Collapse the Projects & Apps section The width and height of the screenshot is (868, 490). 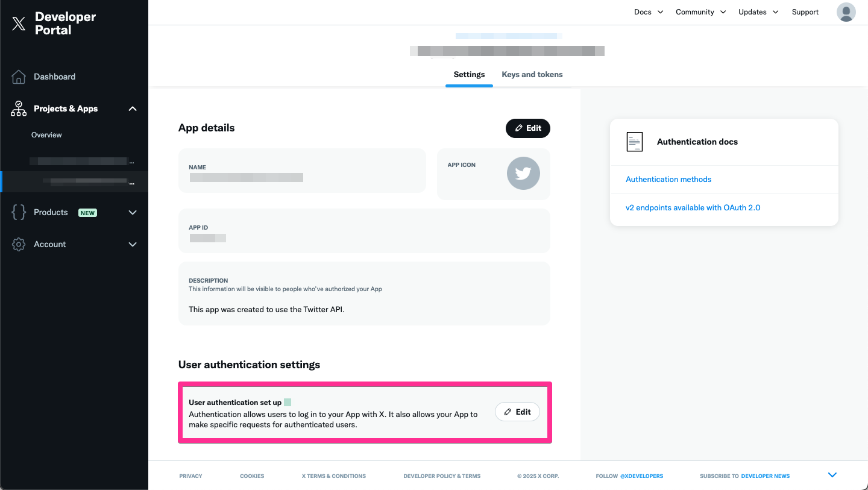(133, 108)
